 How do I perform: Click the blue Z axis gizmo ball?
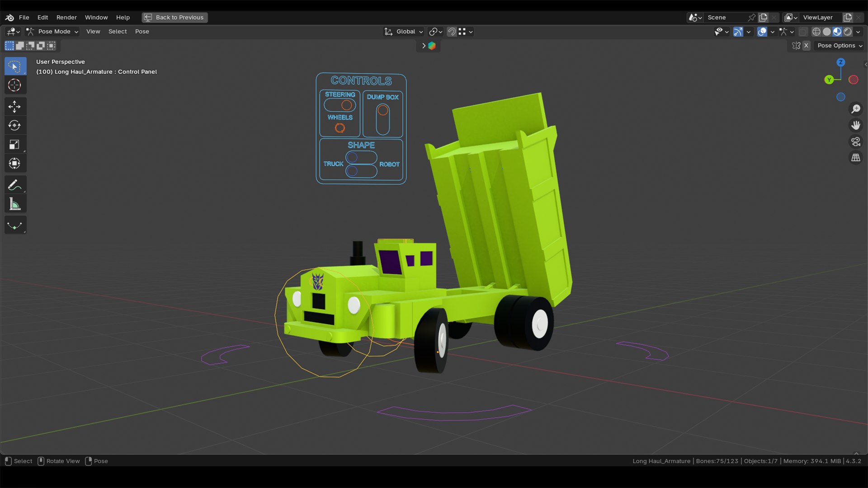click(841, 62)
